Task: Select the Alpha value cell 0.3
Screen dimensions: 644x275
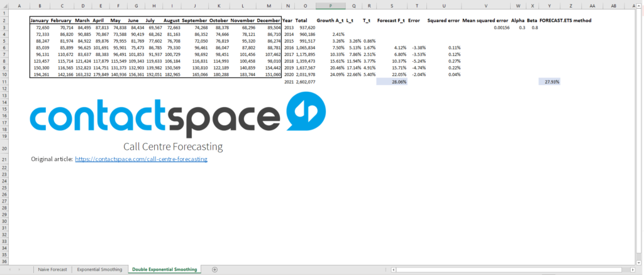Action: coord(518,27)
